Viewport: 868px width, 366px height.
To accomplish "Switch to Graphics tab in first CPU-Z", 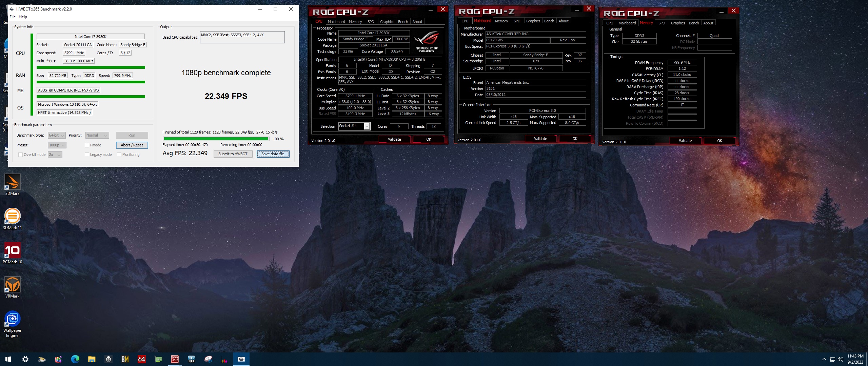I will point(387,22).
